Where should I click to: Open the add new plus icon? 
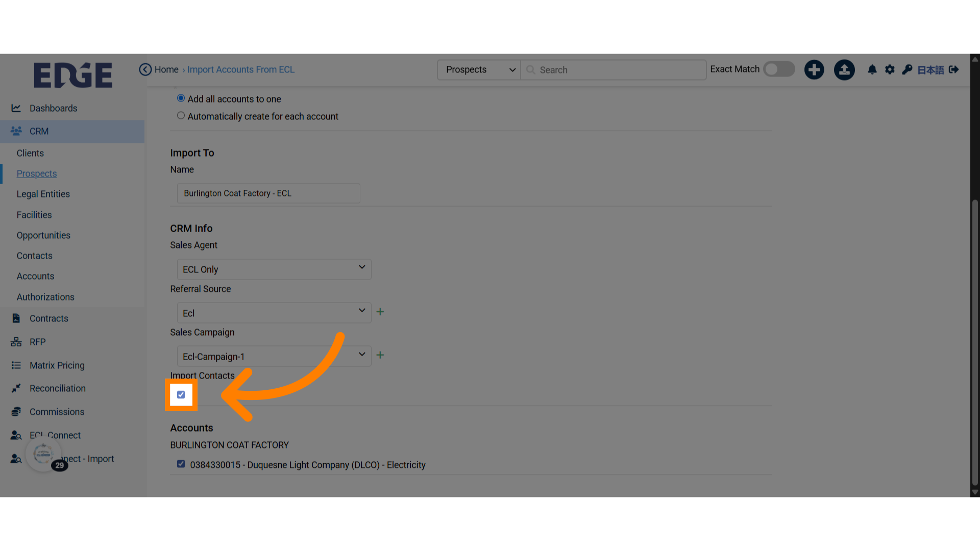click(814, 69)
